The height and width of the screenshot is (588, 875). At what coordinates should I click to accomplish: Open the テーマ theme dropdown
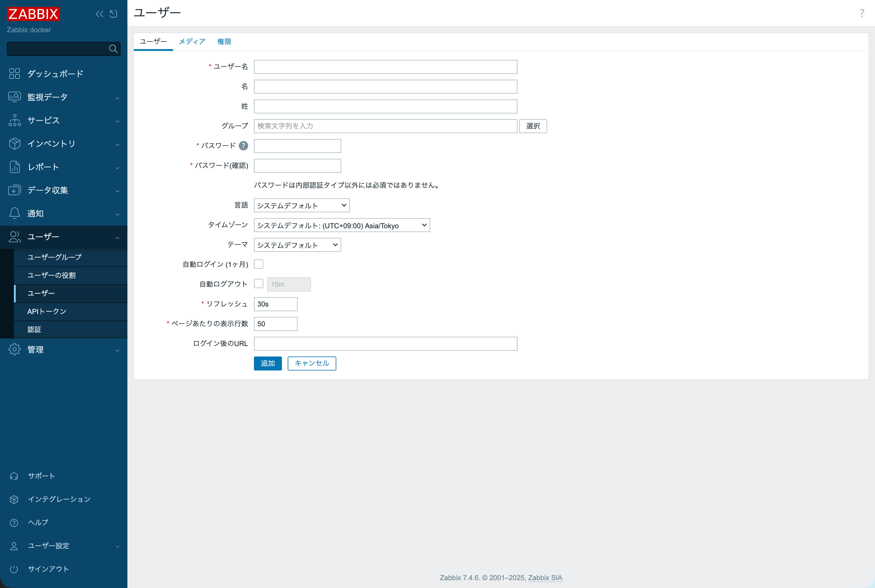point(297,245)
